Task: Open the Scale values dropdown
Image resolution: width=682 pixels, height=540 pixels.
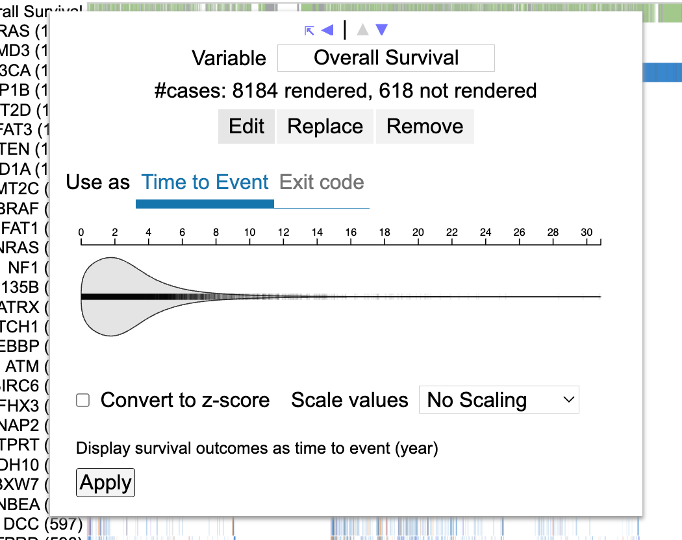Action: pos(499,400)
